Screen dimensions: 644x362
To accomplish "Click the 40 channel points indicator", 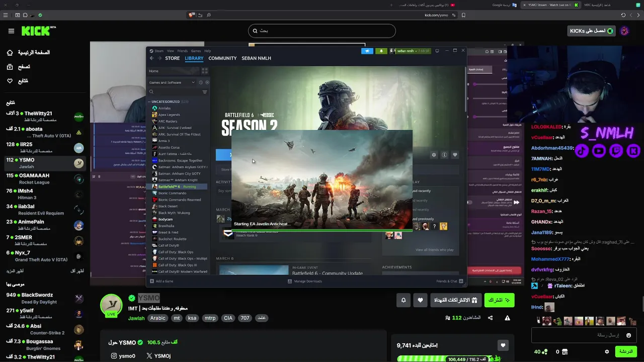I will point(541,352).
